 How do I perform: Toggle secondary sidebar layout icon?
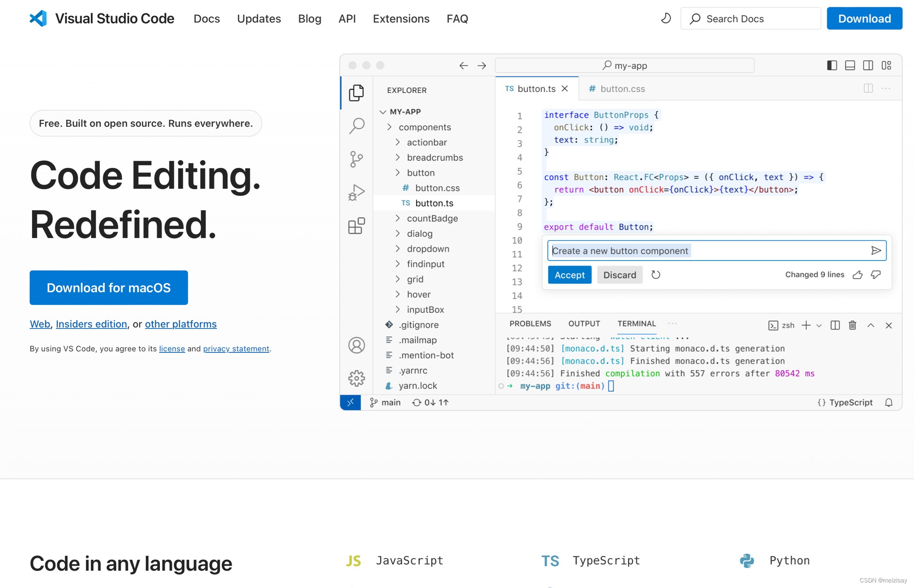click(x=868, y=65)
